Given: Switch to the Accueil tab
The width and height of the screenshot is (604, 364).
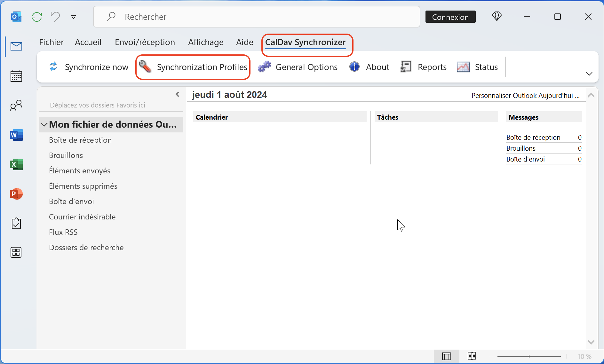Looking at the screenshot, I should point(88,42).
